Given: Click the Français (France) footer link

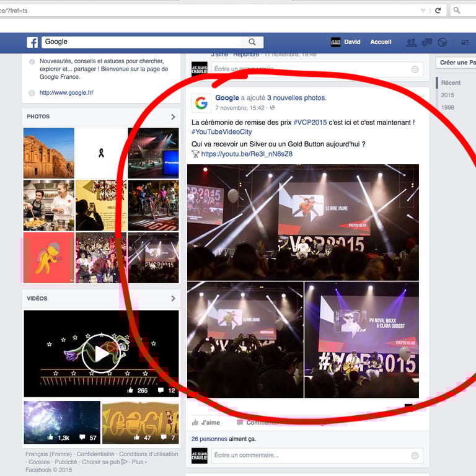Looking at the screenshot, I should coord(48,454).
